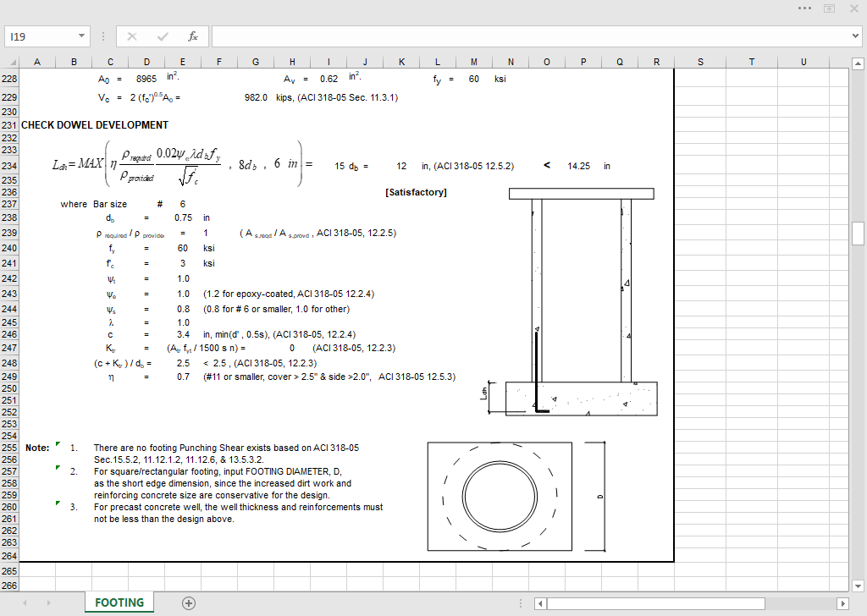This screenshot has width=867, height=616.
Task: Click the horizontal scrollbar thumb
Action: pos(656,603)
